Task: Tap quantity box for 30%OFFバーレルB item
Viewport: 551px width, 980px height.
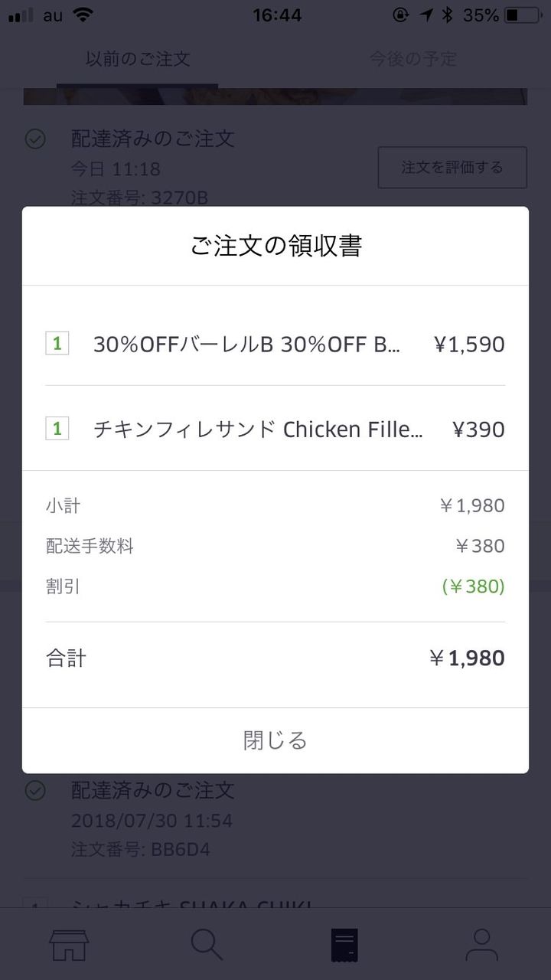Action: [57, 343]
